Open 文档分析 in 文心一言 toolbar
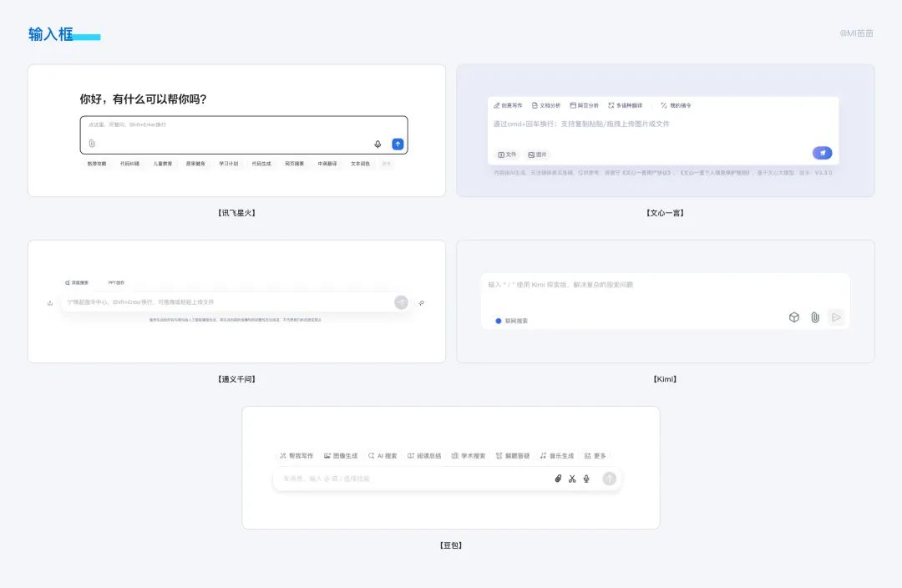Screen dimensions: 902x588 coord(546,105)
